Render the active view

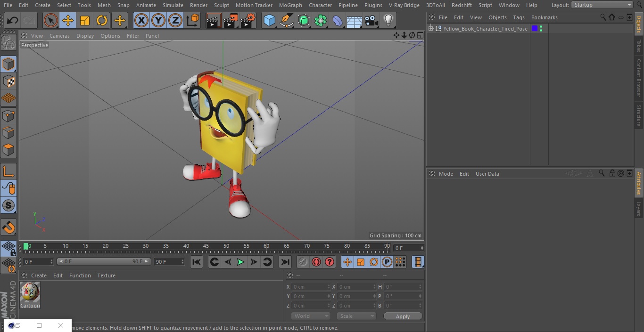tap(214, 20)
